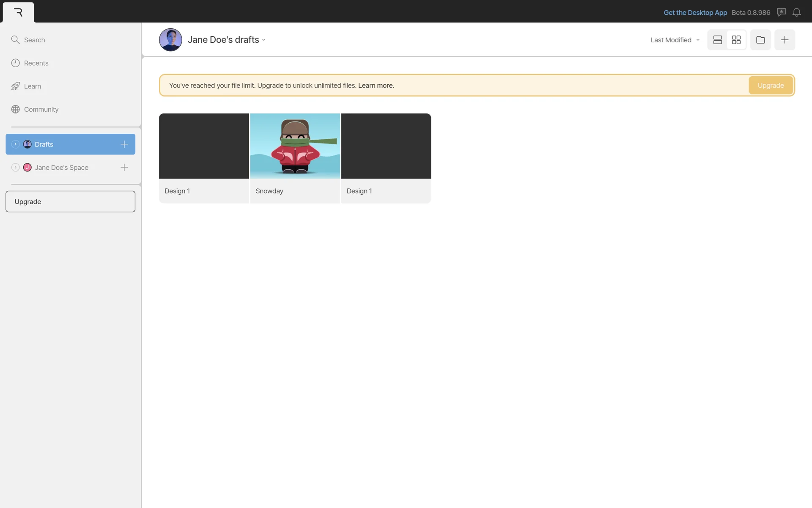The image size is (812, 508).
Task: Click the yellow Upgrade banner button
Action: (x=770, y=86)
